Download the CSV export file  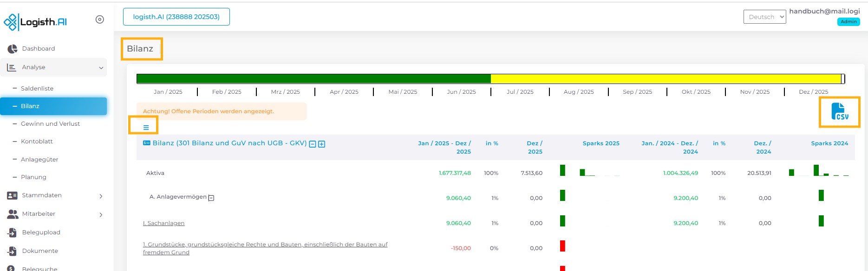839,112
